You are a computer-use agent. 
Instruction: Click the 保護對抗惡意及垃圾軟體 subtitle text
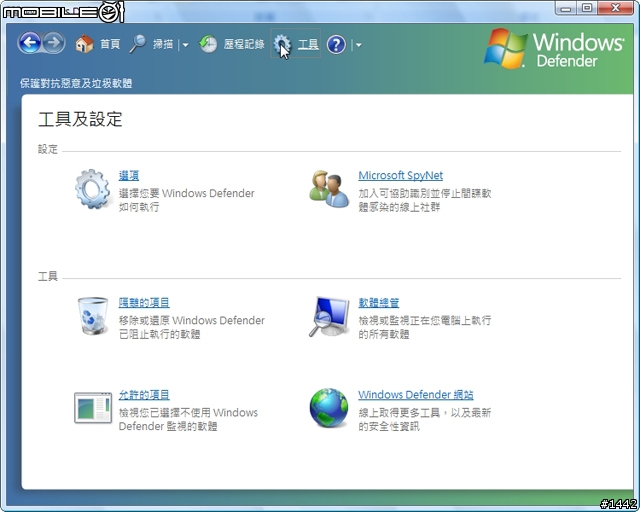tap(76, 83)
